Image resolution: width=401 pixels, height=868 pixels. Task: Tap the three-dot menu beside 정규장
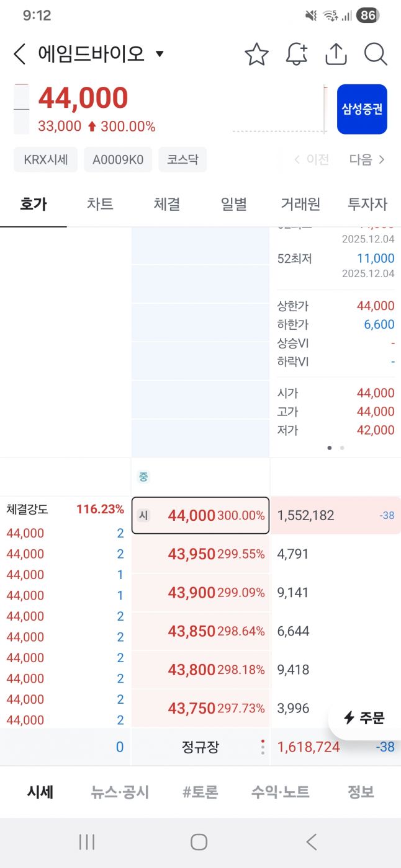click(x=263, y=747)
